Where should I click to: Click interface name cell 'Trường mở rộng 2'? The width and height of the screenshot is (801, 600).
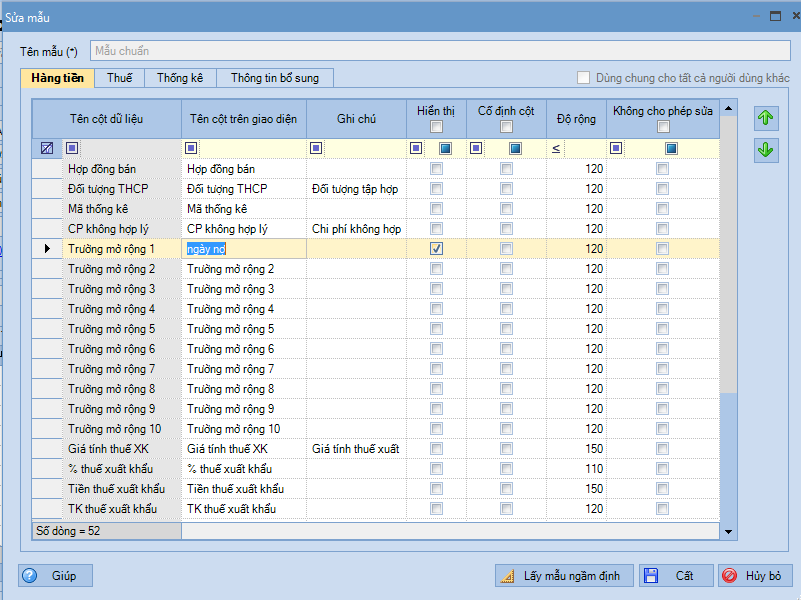pyautogui.click(x=244, y=269)
